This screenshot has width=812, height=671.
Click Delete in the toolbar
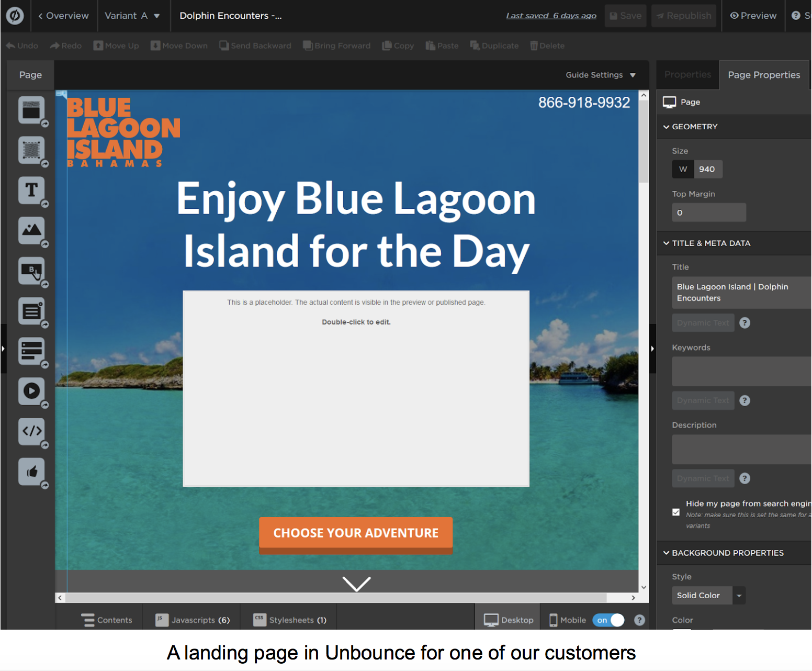coord(547,46)
